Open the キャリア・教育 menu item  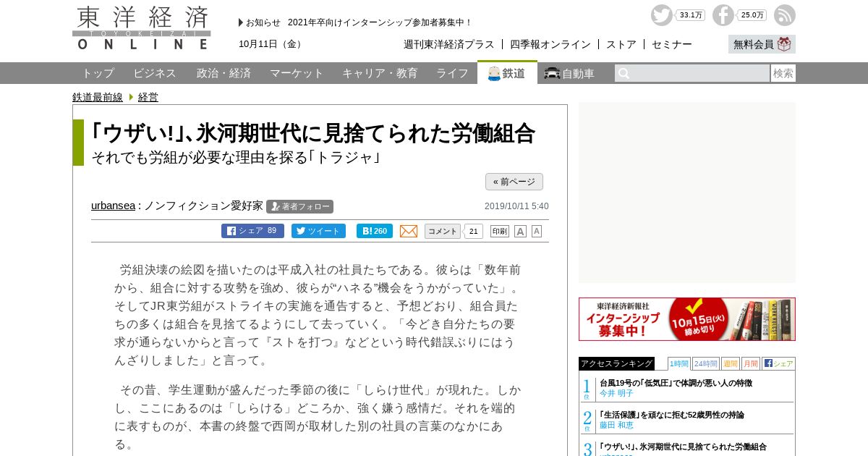380,73
